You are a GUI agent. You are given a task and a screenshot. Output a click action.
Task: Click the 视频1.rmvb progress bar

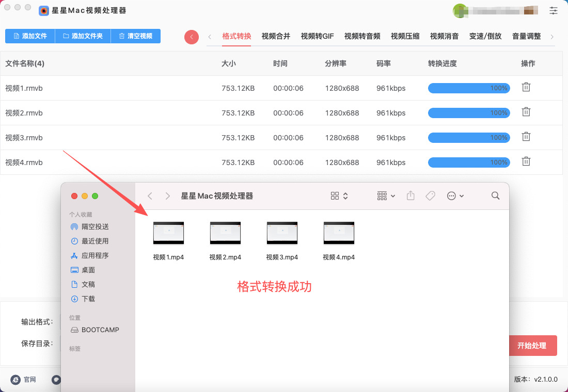pos(469,88)
